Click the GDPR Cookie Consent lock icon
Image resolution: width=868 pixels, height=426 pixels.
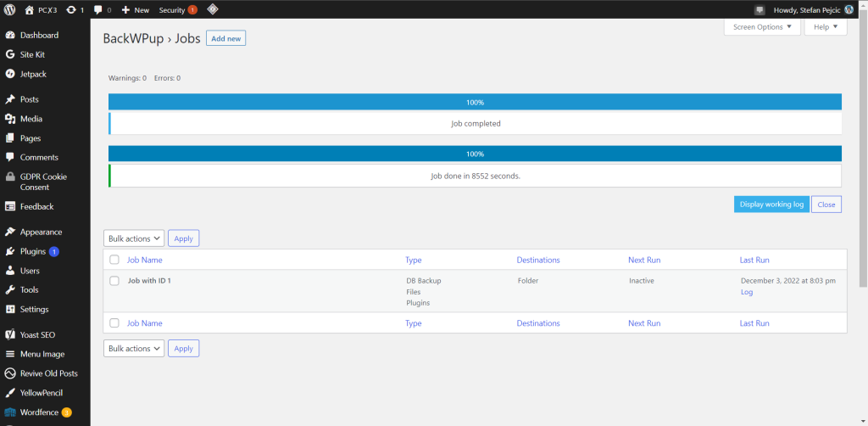10,177
